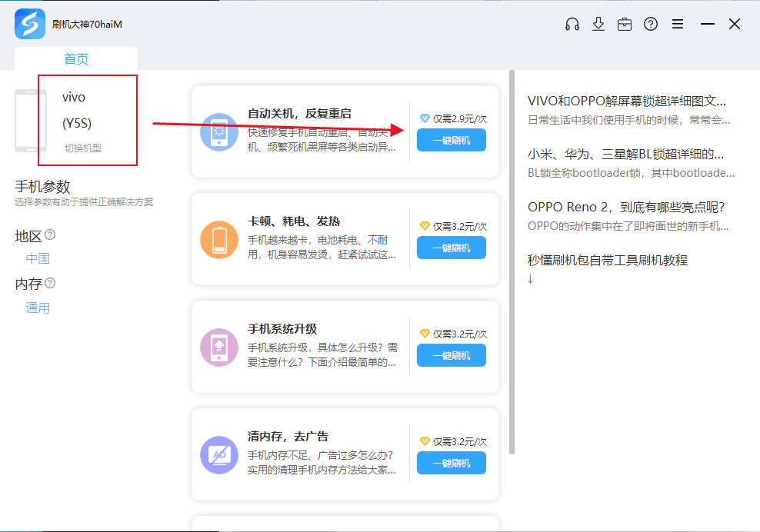Open article OPPO Reno 2 亮点
Viewport: 760px width, 532px height.
tap(626, 207)
